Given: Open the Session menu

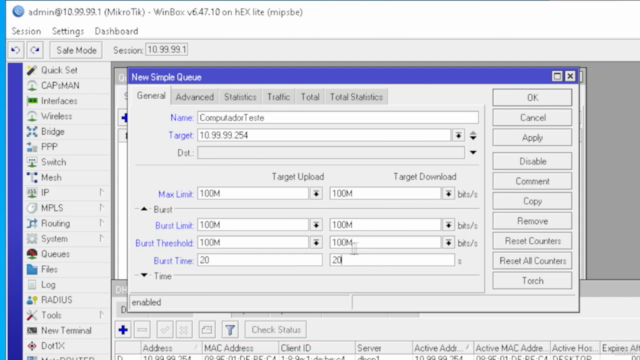Looking at the screenshot, I should [x=26, y=31].
